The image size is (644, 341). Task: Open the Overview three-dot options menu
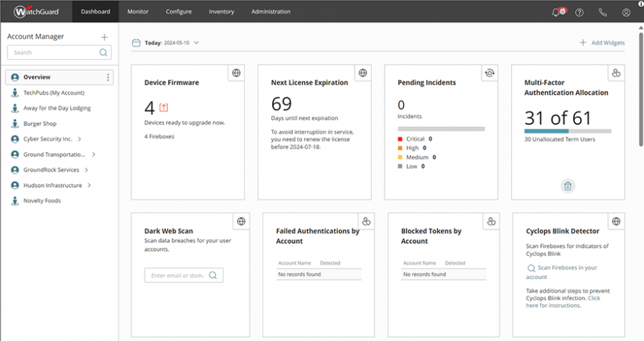[108, 77]
